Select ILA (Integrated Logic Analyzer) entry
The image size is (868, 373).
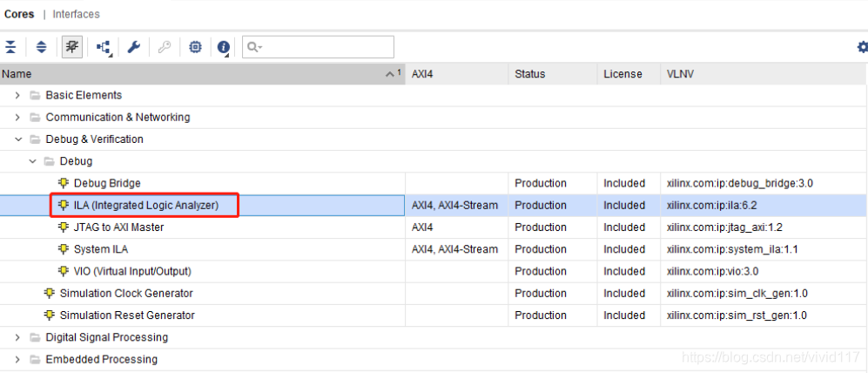click(x=146, y=205)
